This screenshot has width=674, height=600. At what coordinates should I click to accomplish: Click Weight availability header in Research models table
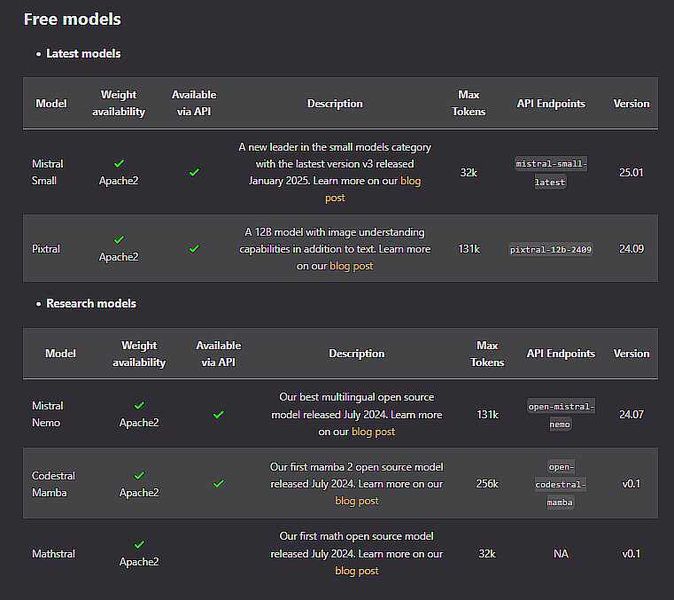coord(139,354)
